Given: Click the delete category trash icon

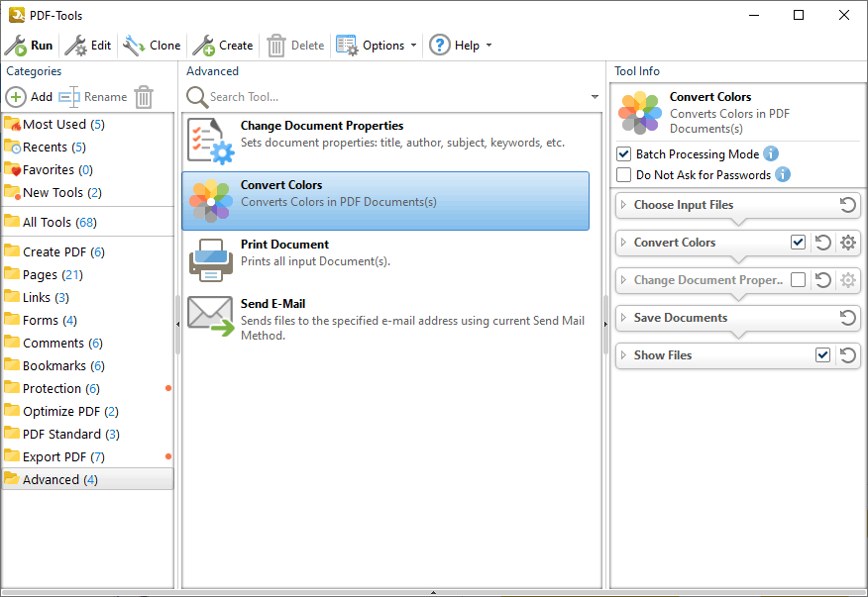Looking at the screenshot, I should [x=144, y=97].
